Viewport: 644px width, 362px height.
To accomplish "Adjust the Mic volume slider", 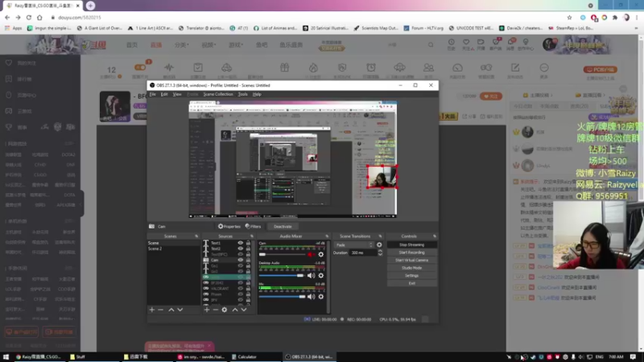I will (x=283, y=297).
